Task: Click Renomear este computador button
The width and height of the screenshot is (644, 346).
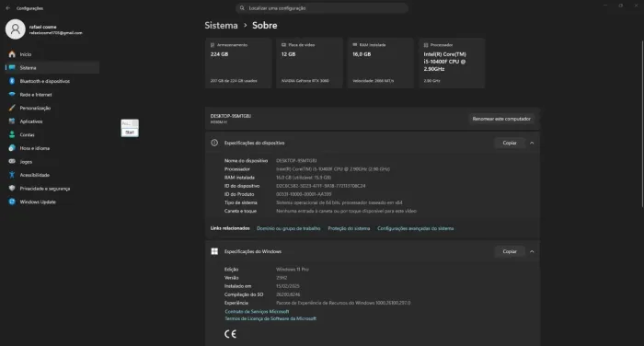Action: coord(501,119)
